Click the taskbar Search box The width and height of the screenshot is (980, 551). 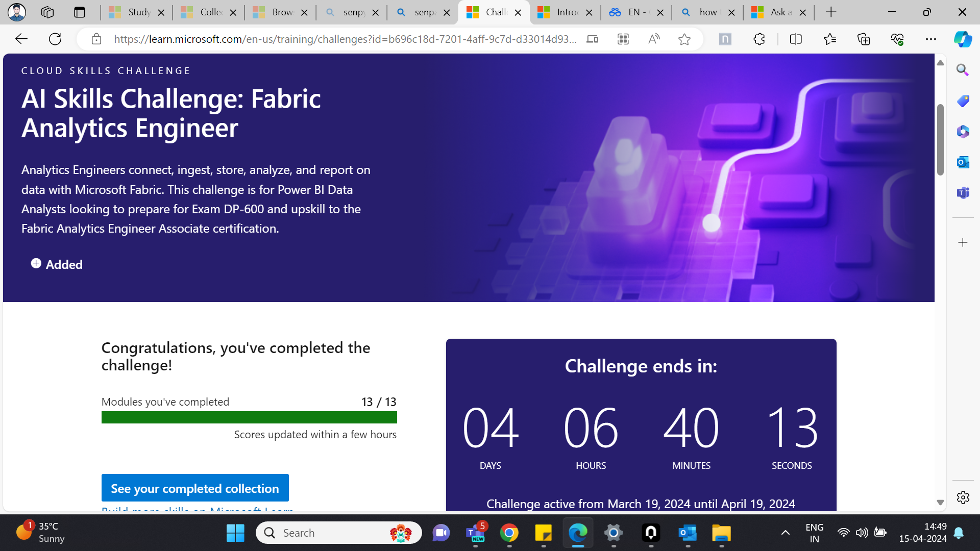[339, 533]
